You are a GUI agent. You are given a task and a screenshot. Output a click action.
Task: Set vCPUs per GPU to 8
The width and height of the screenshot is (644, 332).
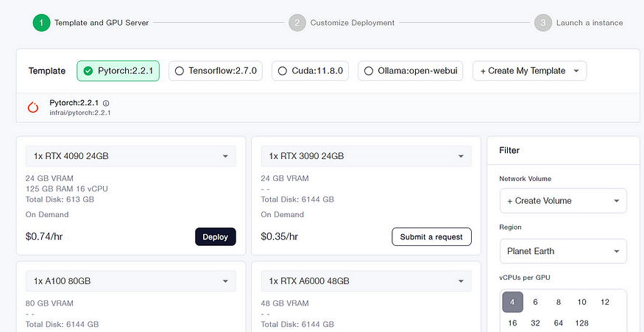click(558, 302)
